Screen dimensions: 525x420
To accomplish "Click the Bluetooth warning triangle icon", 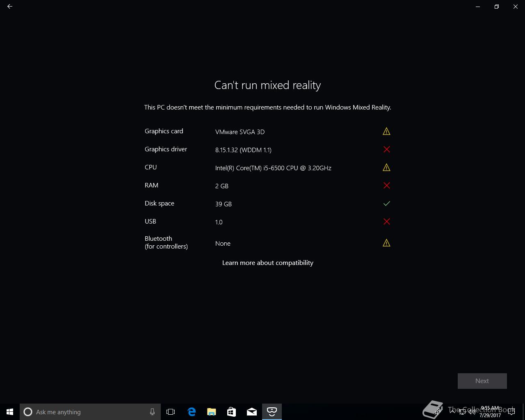I will tap(386, 243).
